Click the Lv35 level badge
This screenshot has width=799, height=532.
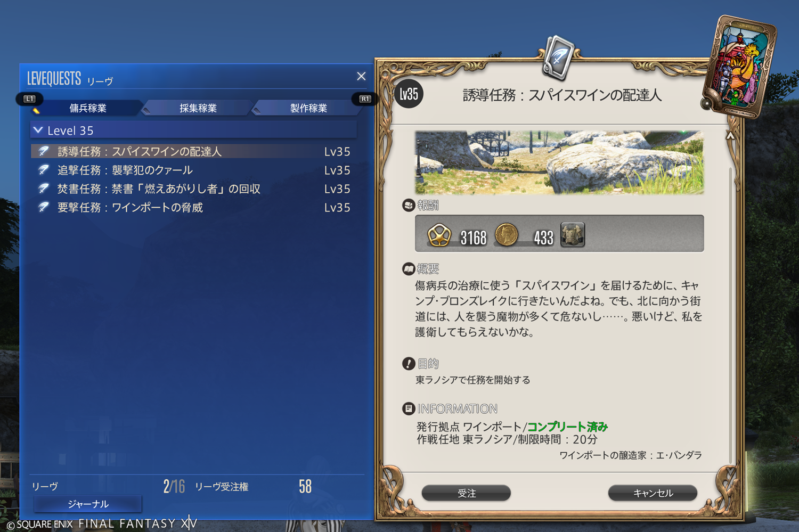pos(409,94)
